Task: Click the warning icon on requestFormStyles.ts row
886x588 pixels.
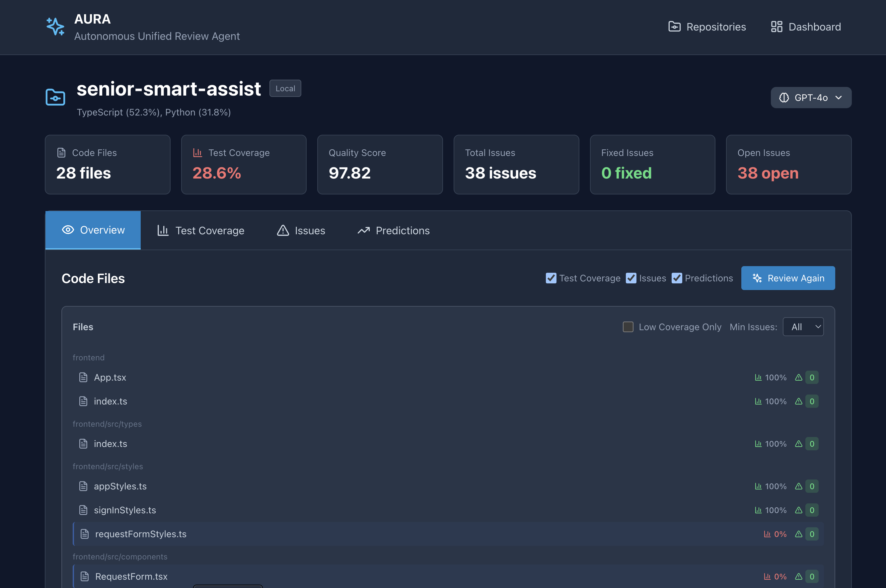Action: pyautogui.click(x=799, y=534)
